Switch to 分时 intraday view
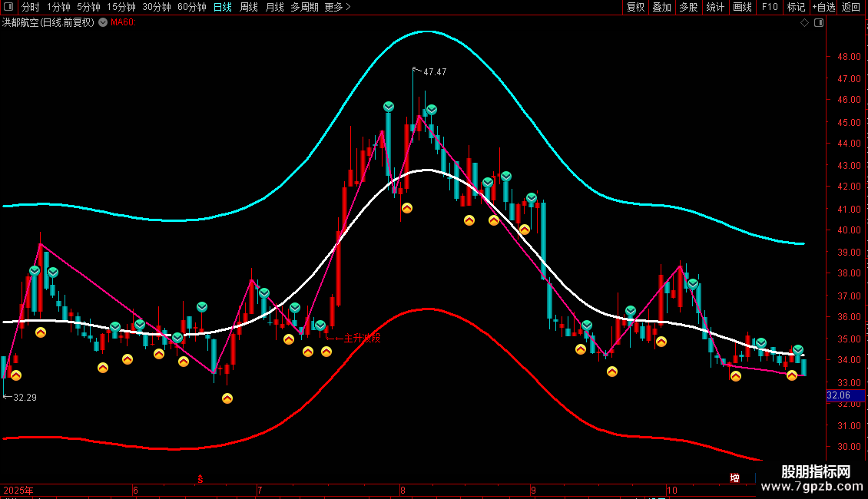The width and height of the screenshot is (868, 499). 31,7
